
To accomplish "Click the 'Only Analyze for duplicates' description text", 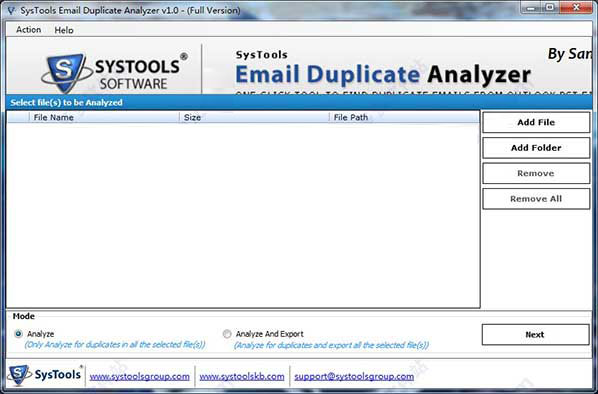I will tap(115, 345).
